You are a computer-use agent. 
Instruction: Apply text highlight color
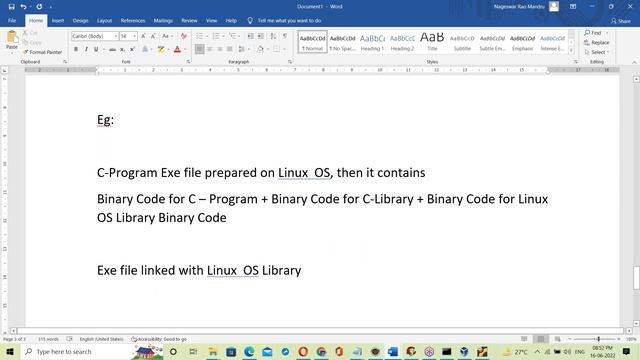tap(161, 49)
